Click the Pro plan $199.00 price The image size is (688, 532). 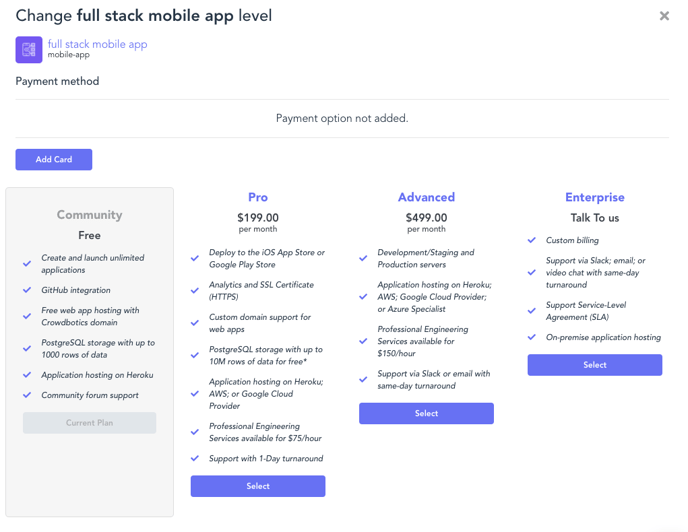[258, 218]
